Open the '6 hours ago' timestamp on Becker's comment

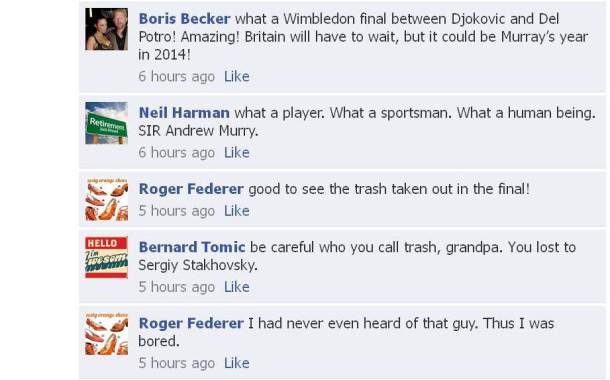coord(177,76)
